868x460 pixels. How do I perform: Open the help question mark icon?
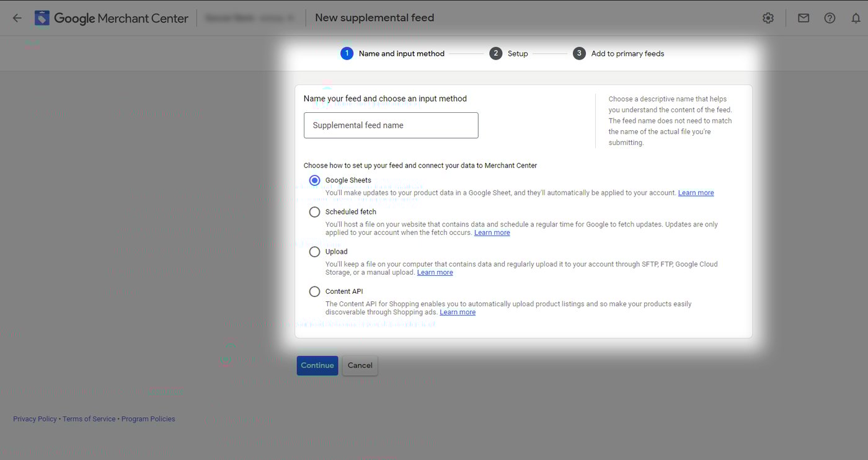coord(830,18)
